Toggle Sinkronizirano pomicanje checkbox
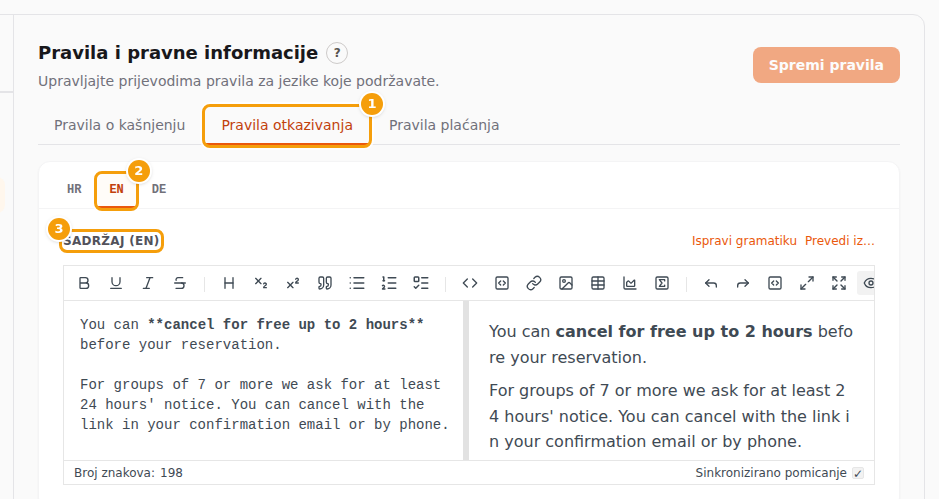 pyautogui.click(x=858, y=473)
